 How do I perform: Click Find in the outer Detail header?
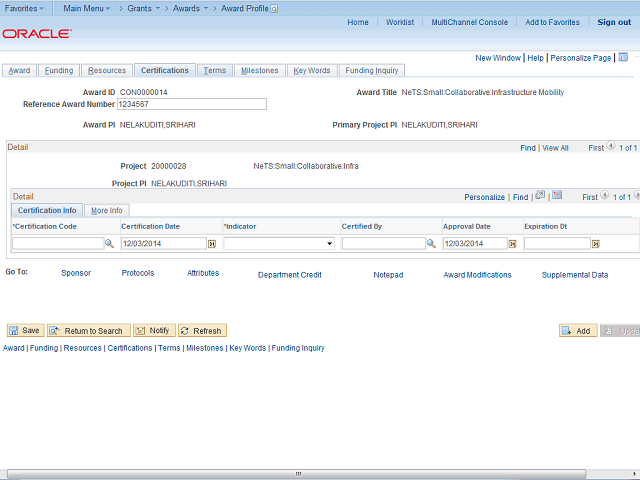(x=528, y=148)
